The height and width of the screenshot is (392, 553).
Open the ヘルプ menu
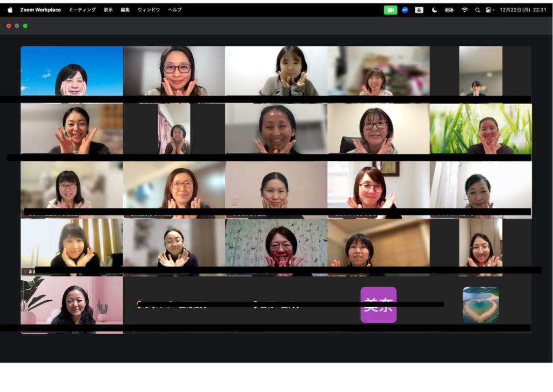point(174,10)
